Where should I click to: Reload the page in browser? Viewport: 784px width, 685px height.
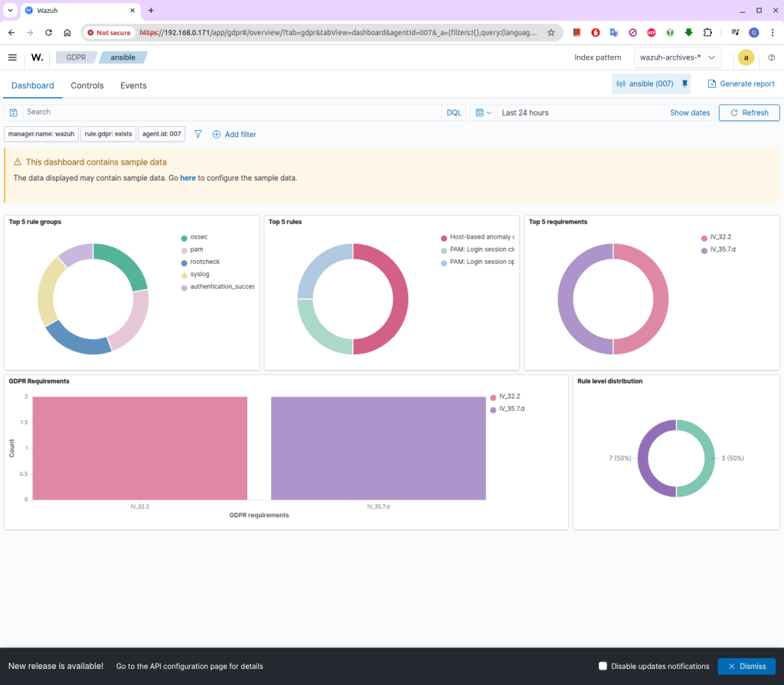[x=48, y=33]
